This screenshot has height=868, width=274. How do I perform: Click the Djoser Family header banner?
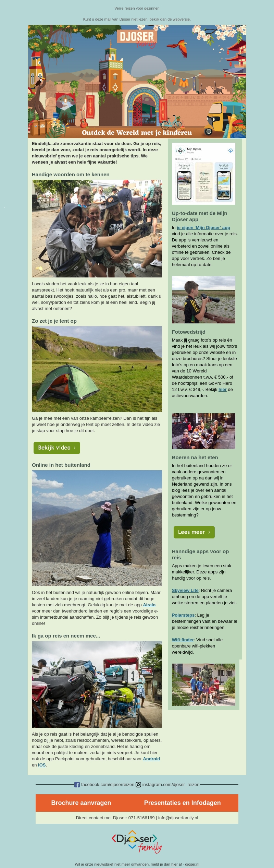137,82
